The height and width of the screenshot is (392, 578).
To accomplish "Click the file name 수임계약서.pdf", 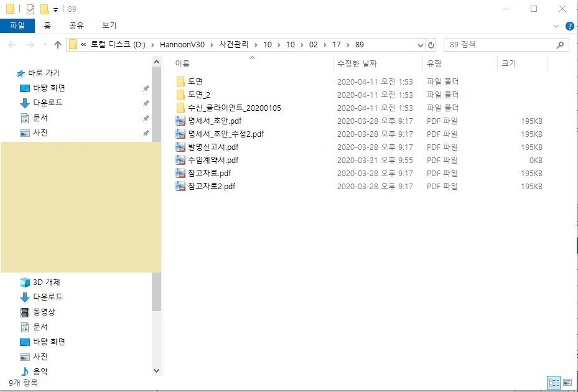I will [x=213, y=160].
